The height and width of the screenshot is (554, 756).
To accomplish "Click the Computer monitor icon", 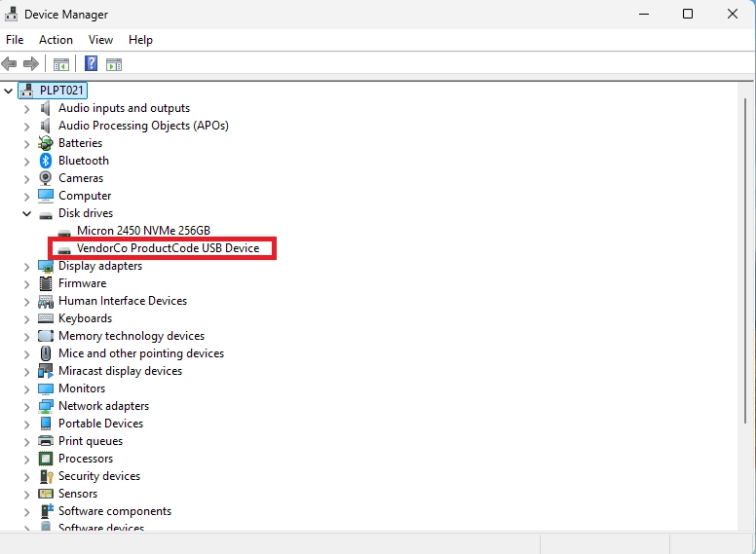I will (x=46, y=196).
